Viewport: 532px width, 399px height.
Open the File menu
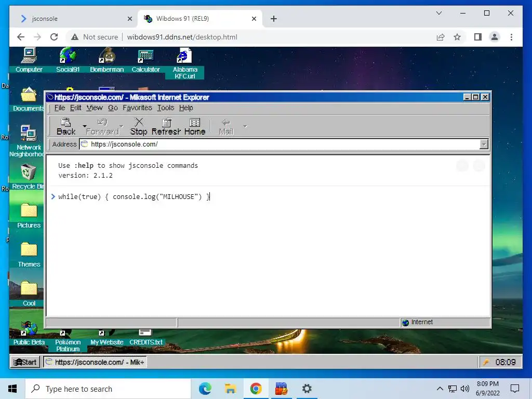click(59, 108)
